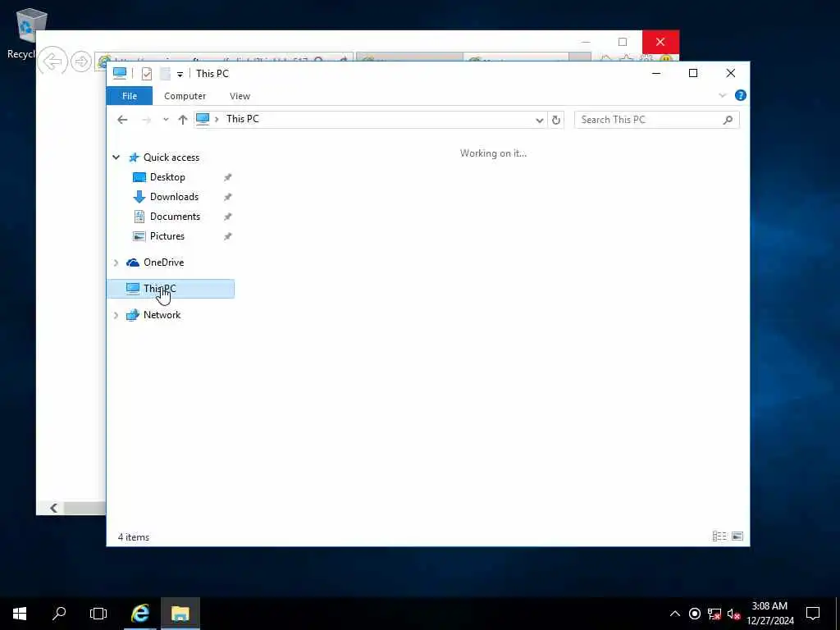Go back with the back arrow

122,120
